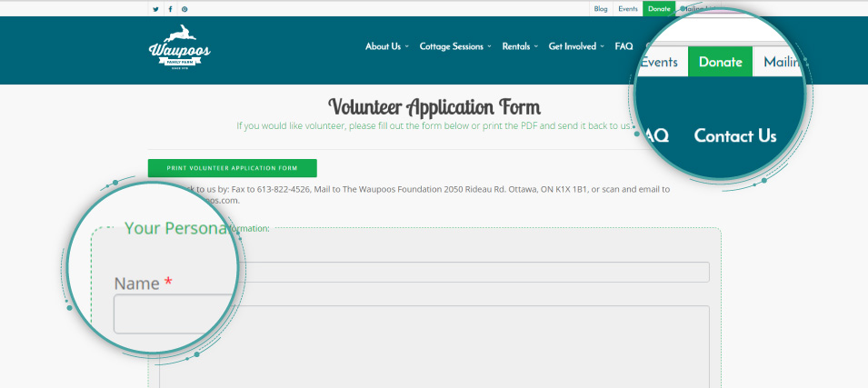
Task: Click Print Volunteer Application Form button
Action: tap(232, 168)
